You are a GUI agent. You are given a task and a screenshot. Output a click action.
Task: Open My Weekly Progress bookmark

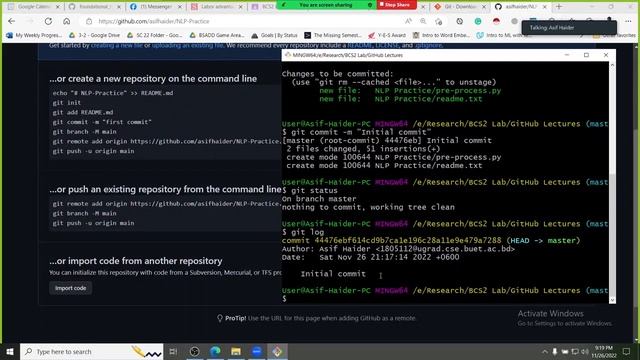tap(34, 36)
